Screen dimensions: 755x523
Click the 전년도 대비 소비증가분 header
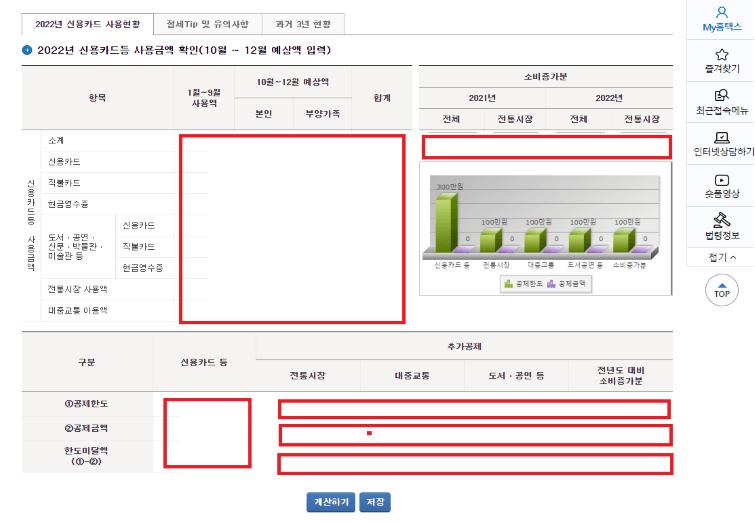click(x=621, y=376)
